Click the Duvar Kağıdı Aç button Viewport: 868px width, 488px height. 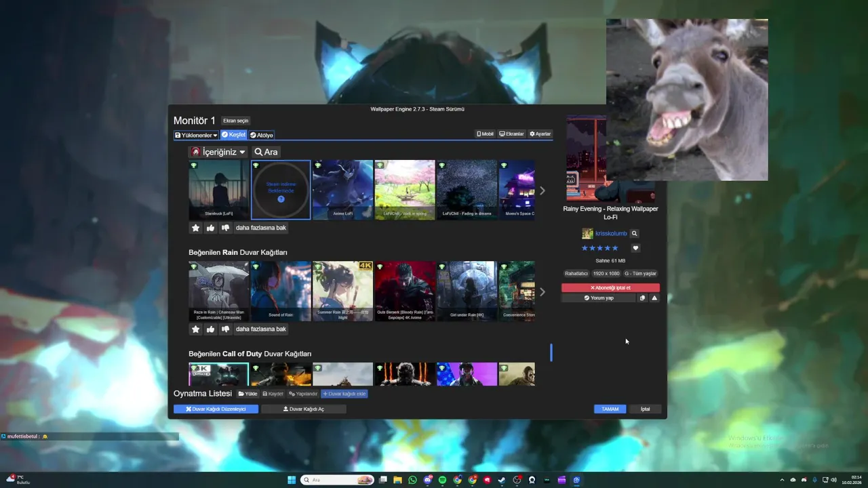pyautogui.click(x=304, y=409)
